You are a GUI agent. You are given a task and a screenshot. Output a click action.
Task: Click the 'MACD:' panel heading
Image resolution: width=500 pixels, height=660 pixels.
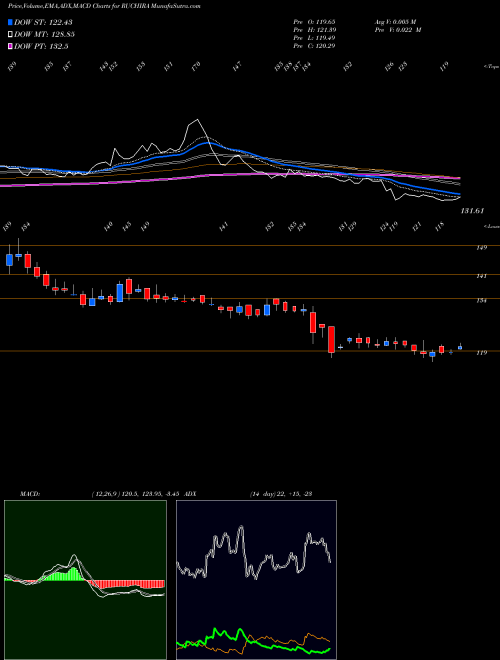(x=29, y=494)
